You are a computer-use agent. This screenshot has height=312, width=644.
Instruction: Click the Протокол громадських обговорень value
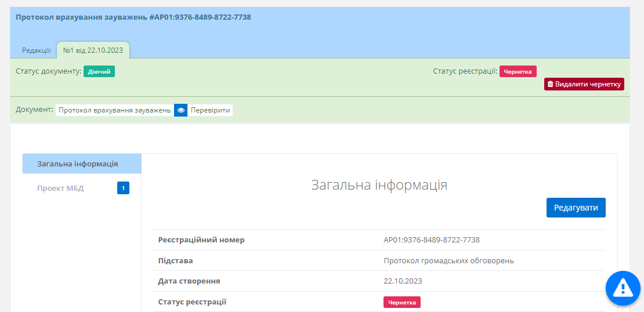pos(448,260)
